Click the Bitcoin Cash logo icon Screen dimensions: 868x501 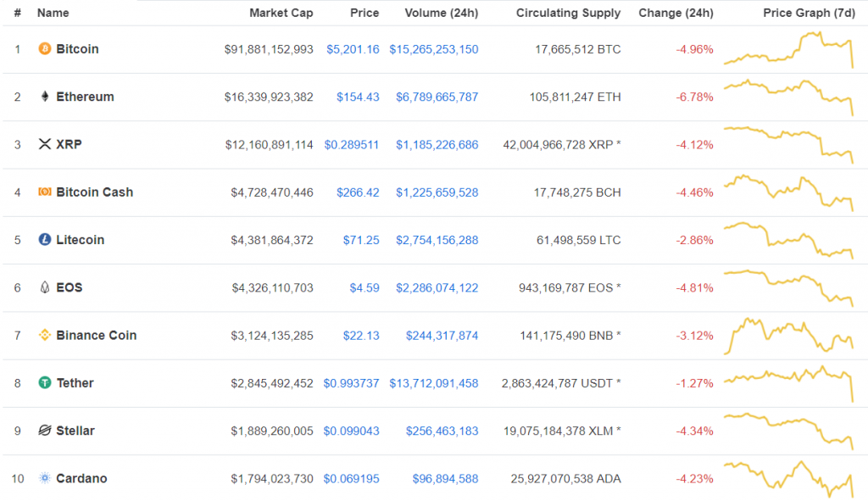pyautogui.click(x=45, y=192)
